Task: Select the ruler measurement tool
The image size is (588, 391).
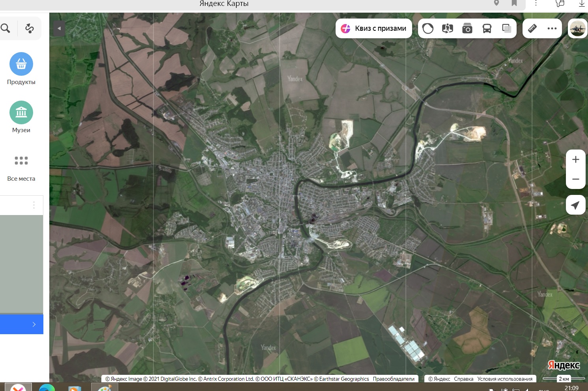Action: coord(532,28)
